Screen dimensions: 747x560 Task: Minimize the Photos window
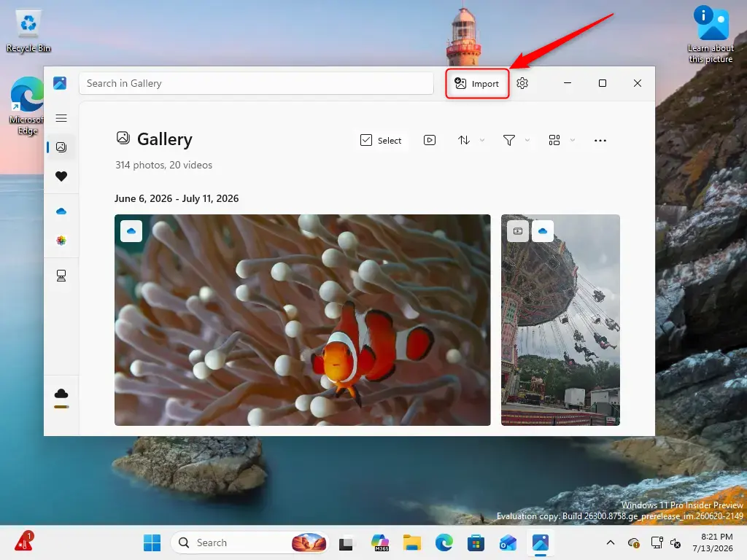coord(568,83)
